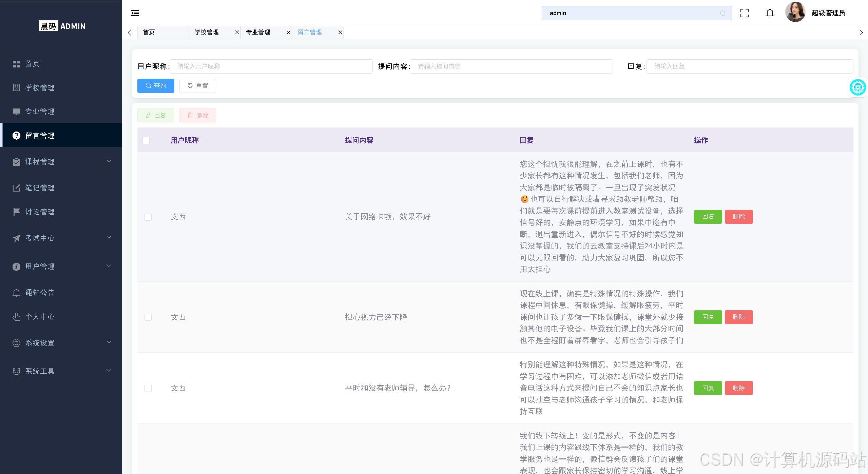The height and width of the screenshot is (474, 868).
Task: Check the select-all checkbox in the table header
Action: coord(146,140)
